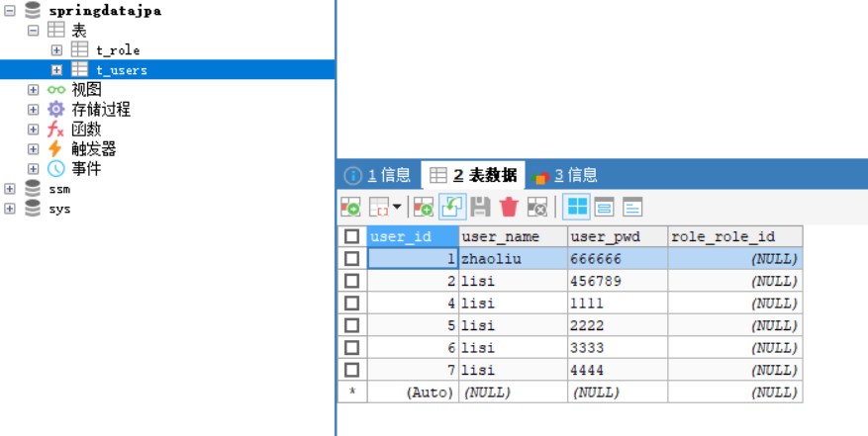Click the t_role table grid icon
868x436 pixels.
pos(80,49)
